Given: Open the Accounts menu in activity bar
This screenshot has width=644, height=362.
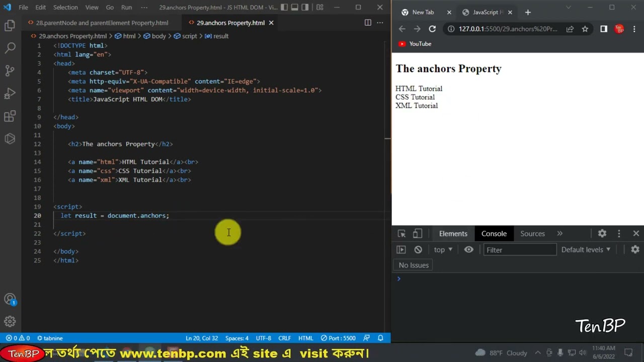Looking at the screenshot, I should (10, 299).
